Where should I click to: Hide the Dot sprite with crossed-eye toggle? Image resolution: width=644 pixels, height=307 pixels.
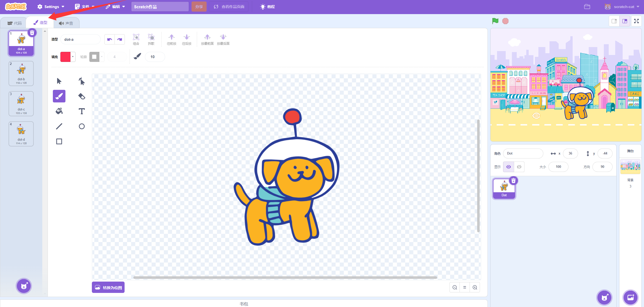click(519, 167)
